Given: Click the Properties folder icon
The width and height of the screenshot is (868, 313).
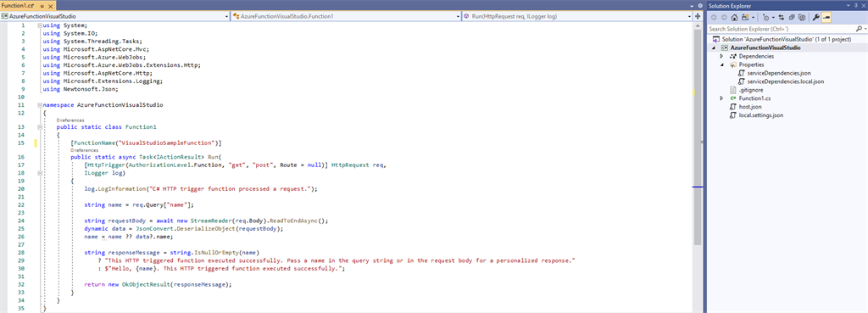Looking at the screenshot, I should click(733, 64).
